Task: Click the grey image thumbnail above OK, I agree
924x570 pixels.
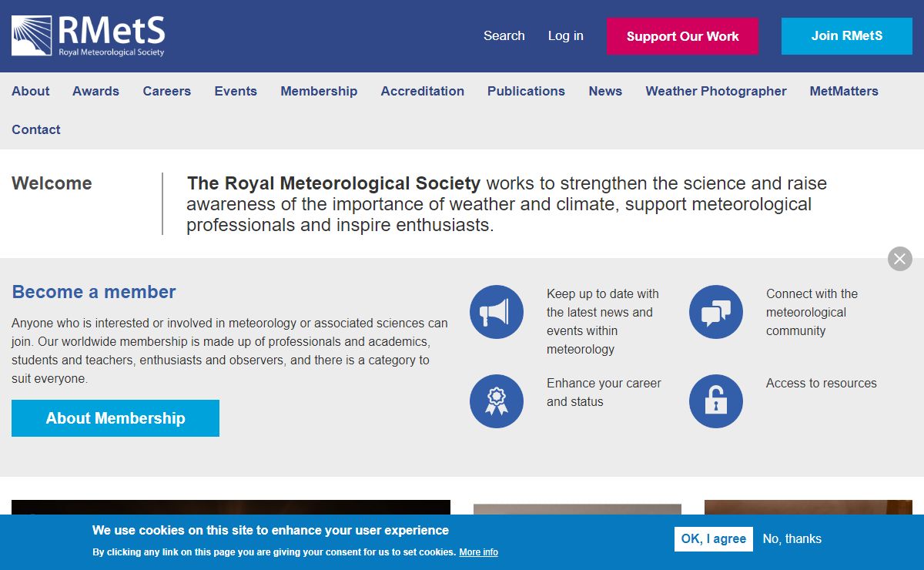Action: [x=577, y=509]
